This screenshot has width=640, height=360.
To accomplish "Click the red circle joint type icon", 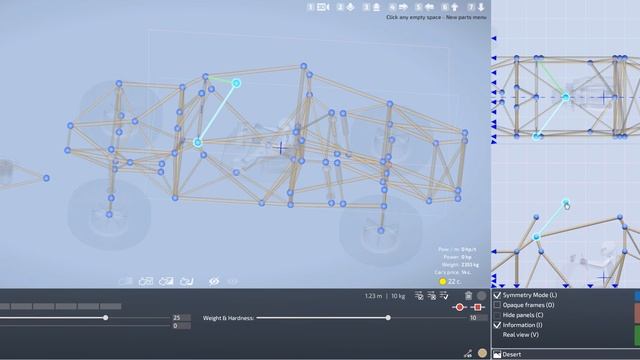I will [x=460, y=307].
